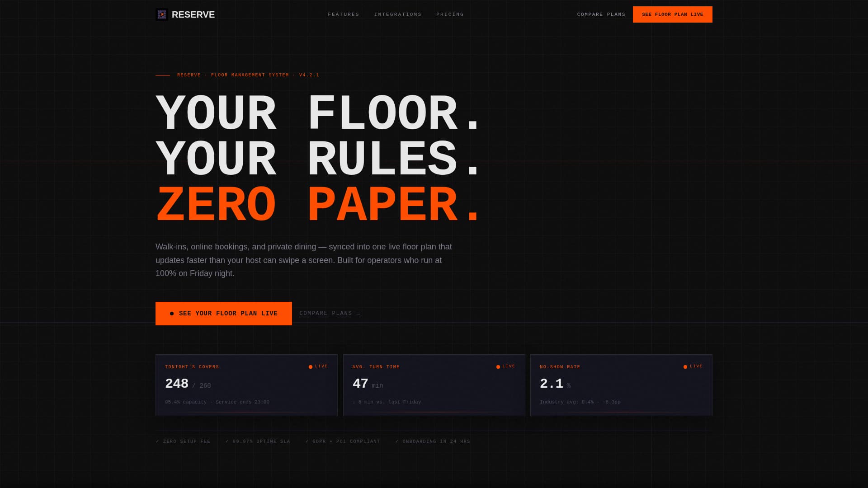Follow the Compare Plans arrow link
The image size is (868, 488).
tap(330, 313)
